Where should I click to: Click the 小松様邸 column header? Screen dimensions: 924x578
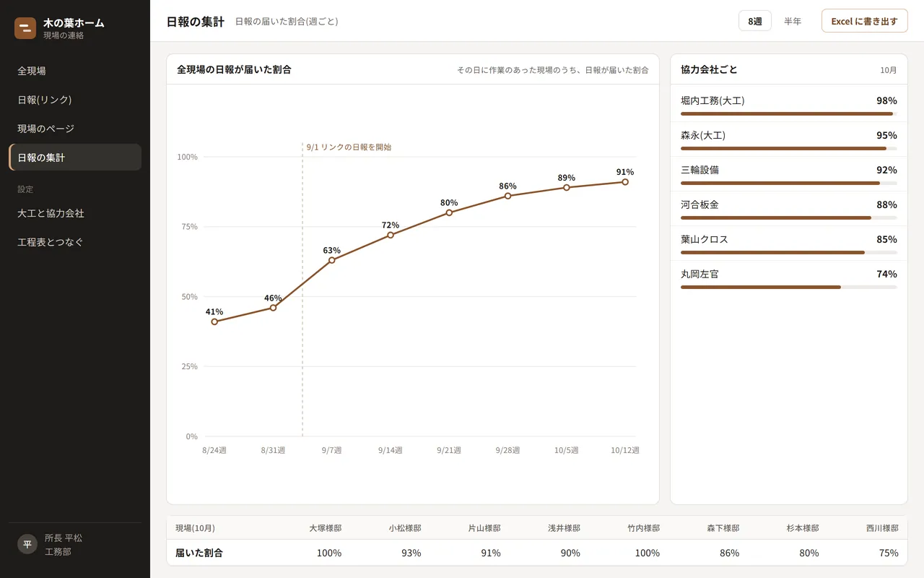[x=405, y=528]
